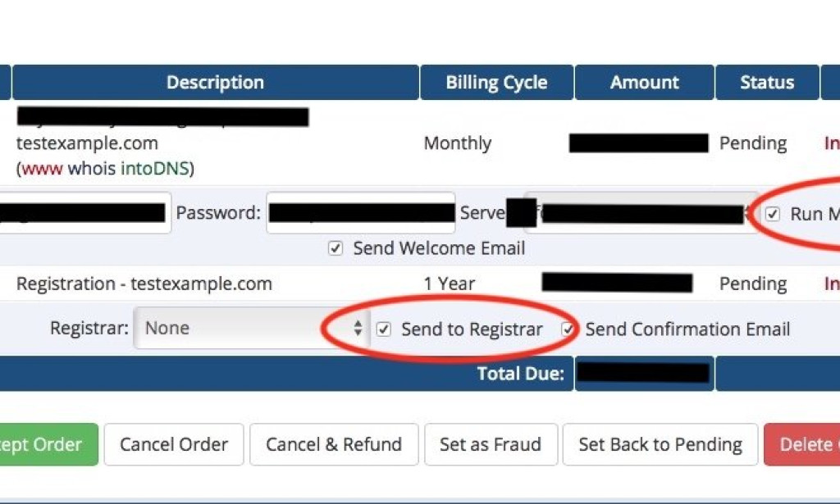Click inside the Password input field
Screen dimensions: 840x504
click(361, 212)
